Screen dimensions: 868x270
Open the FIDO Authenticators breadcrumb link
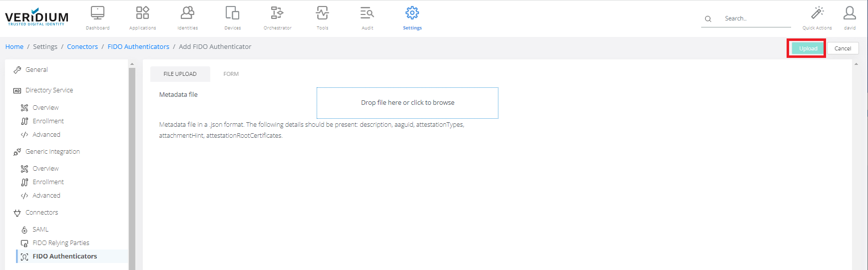pos(138,46)
